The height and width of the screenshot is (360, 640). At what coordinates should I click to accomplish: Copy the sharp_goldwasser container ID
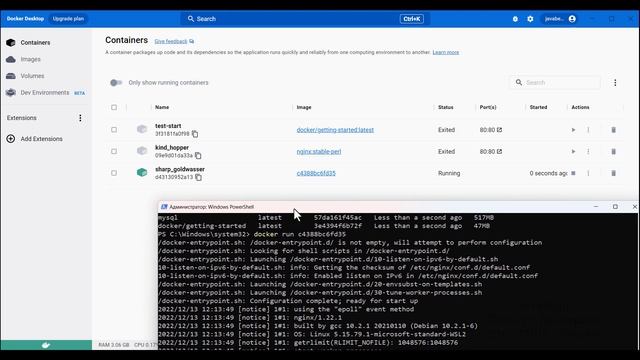point(198,177)
